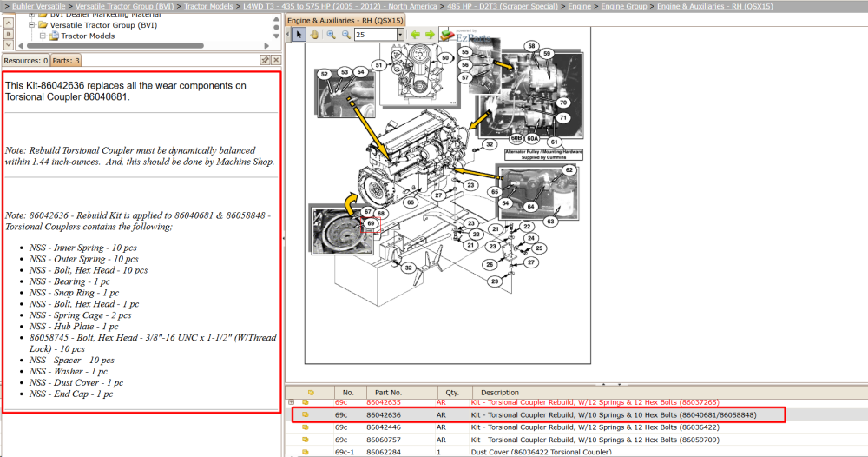
Task: Open note icon for part 86042636
Action: click(305, 414)
